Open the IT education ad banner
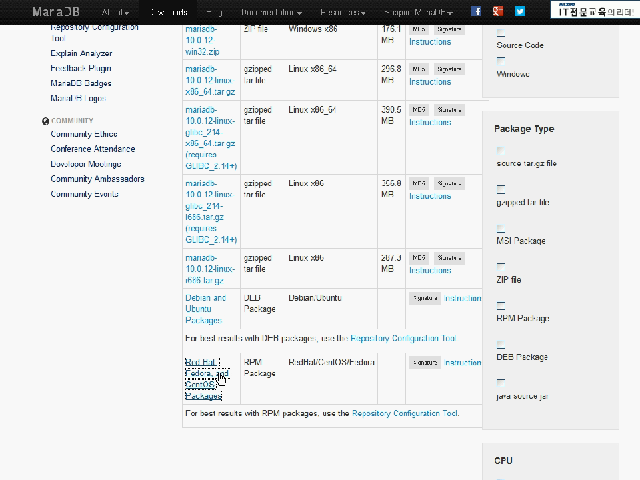Image resolution: width=640 pixels, height=480 pixels. click(595, 10)
